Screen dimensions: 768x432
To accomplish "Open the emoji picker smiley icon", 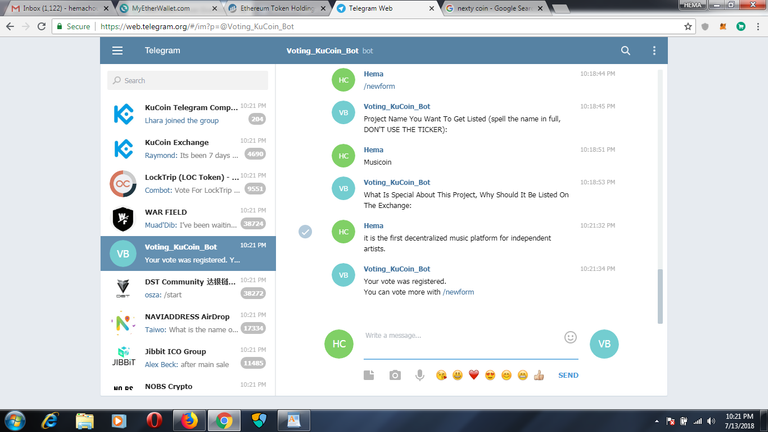I will [x=570, y=337].
